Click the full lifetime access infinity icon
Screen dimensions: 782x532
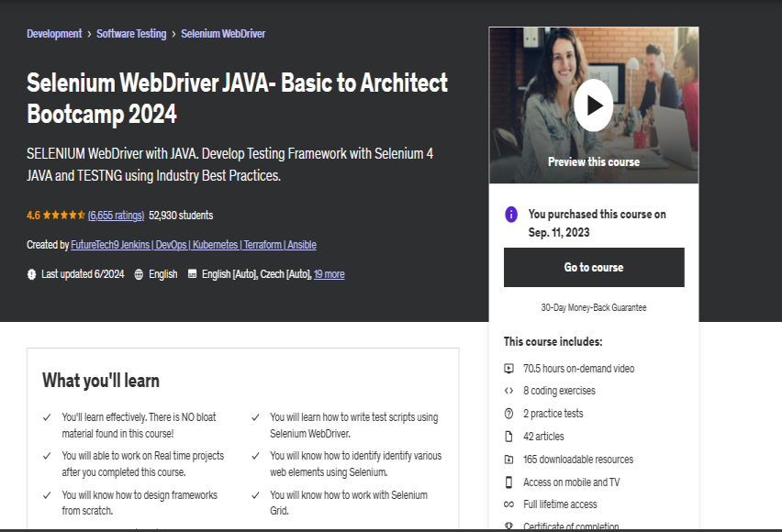509,504
